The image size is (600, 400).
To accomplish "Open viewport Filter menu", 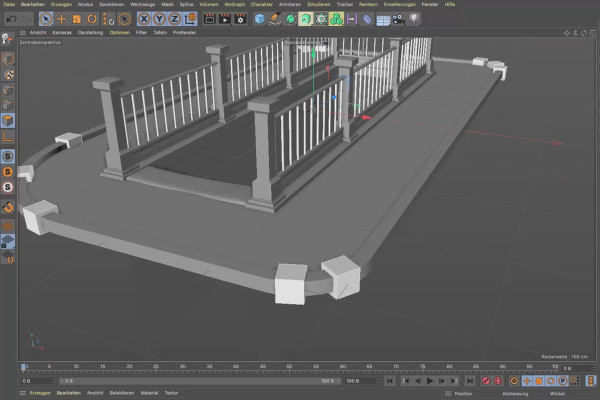I will (x=141, y=33).
